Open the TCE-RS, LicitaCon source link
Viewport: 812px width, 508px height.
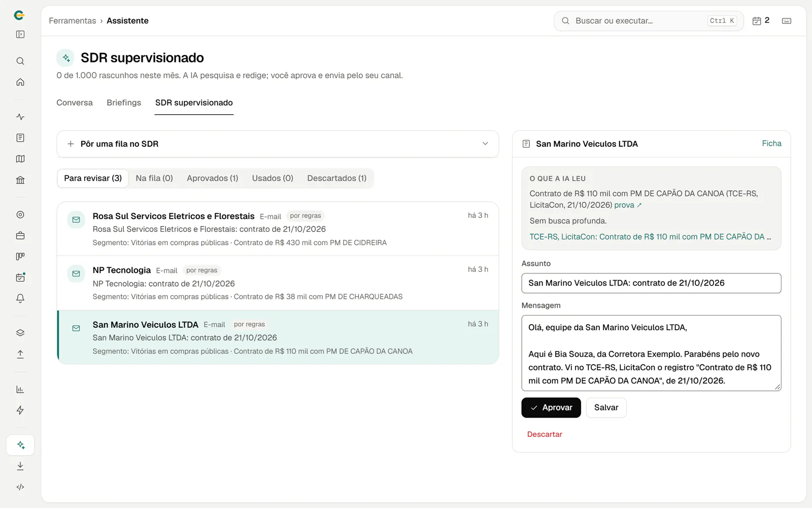[x=650, y=237]
